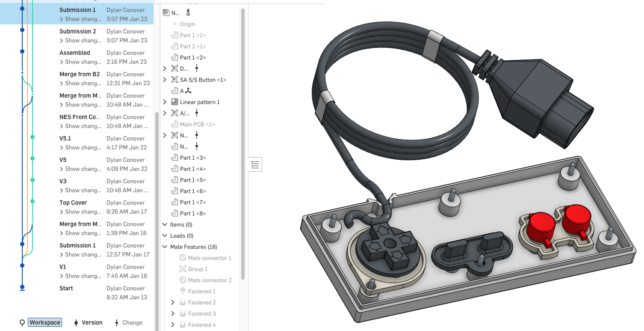Select Part 1 <3> instance
The width and height of the screenshot is (644, 331).
point(193,158)
